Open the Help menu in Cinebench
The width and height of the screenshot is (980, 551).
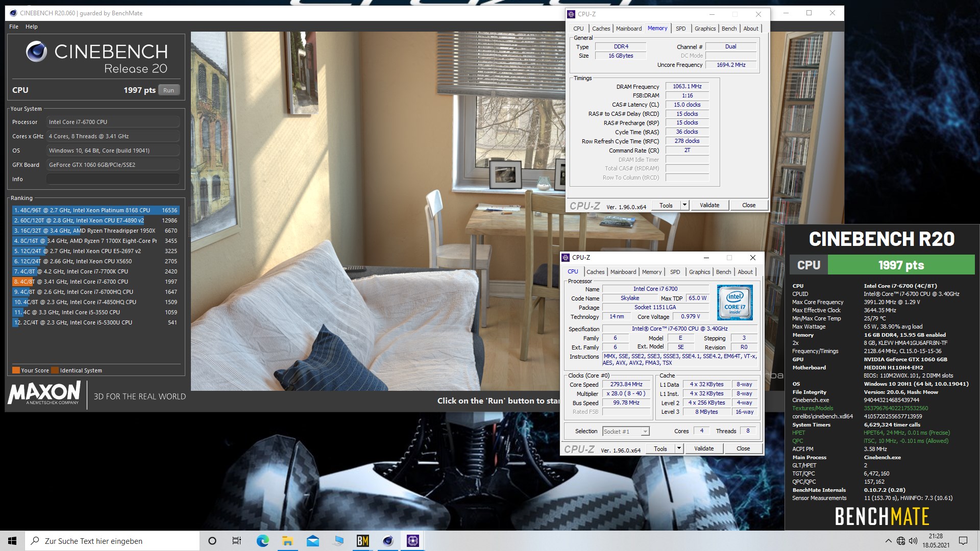[x=32, y=27]
